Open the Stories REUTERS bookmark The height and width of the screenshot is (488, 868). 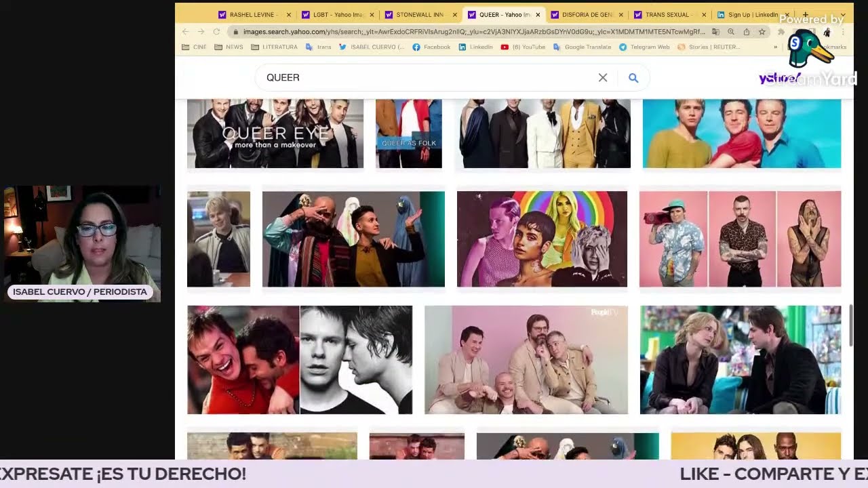click(x=709, y=47)
